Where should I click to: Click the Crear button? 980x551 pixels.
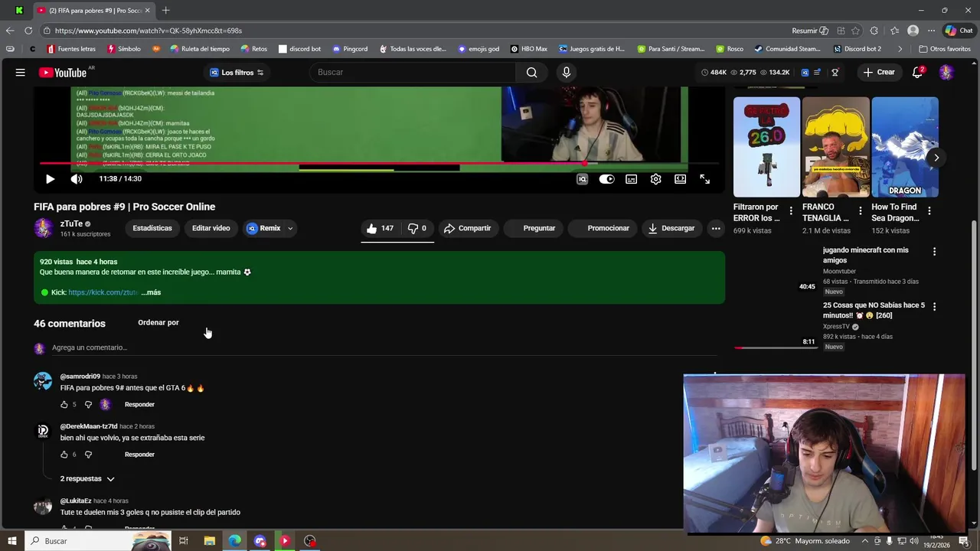pos(879,73)
